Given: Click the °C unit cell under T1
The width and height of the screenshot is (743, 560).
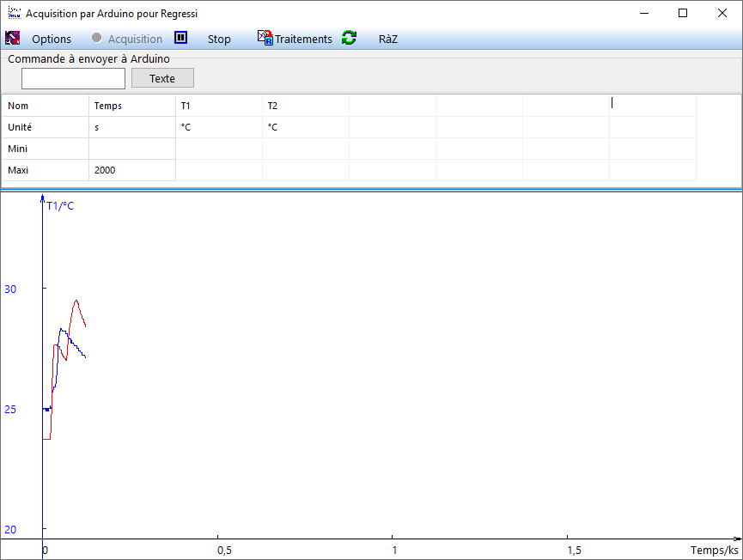Looking at the screenshot, I should tap(219, 127).
